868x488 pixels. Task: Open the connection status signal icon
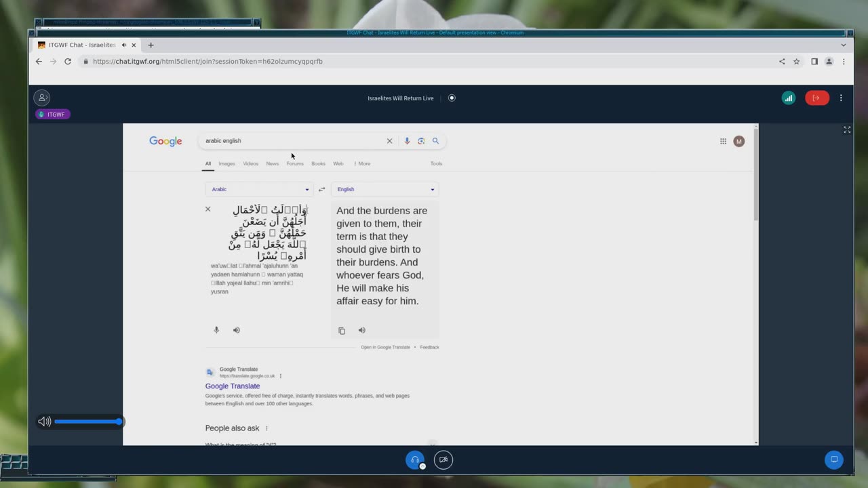pyautogui.click(x=789, y=98)
